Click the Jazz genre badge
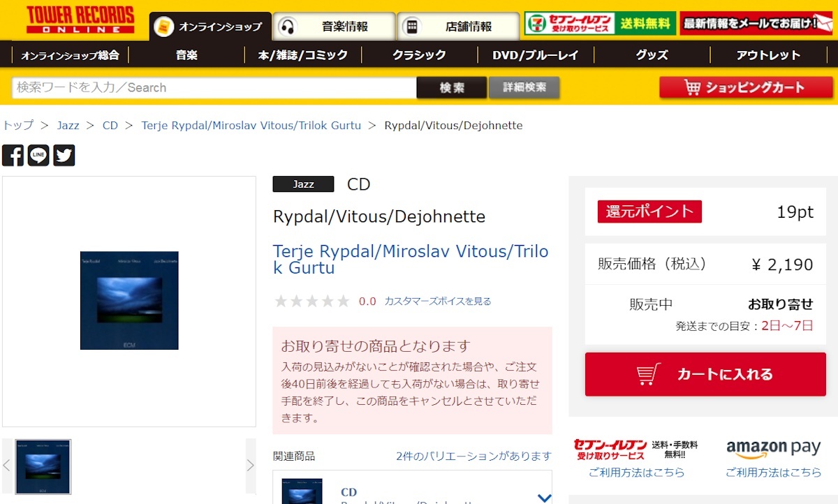Viewport: 838px width, 504px height. pos(303,184)
